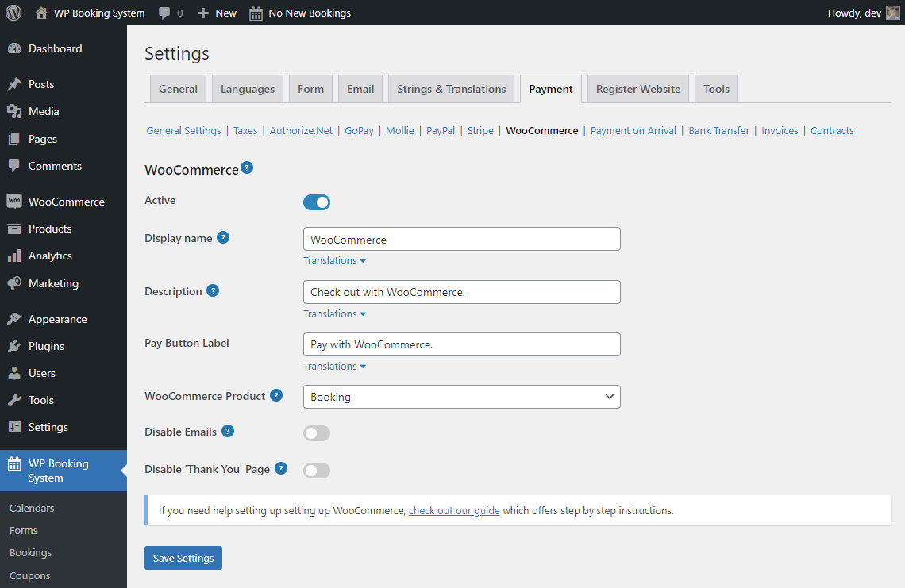Expand Translations under Pay Button Label field
Viewport: 905px width, 588px height.
coord(335,367)
